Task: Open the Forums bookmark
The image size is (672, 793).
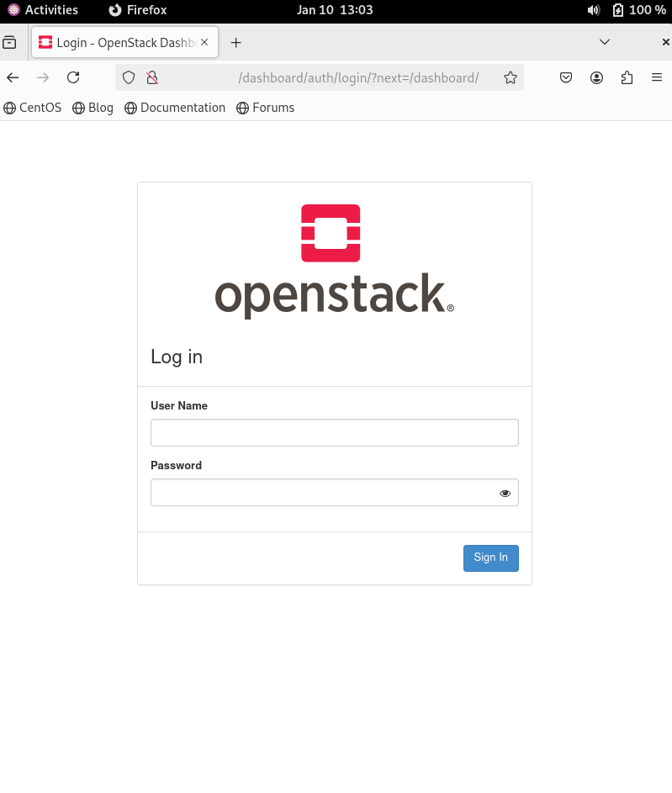Action: [266, 108]
